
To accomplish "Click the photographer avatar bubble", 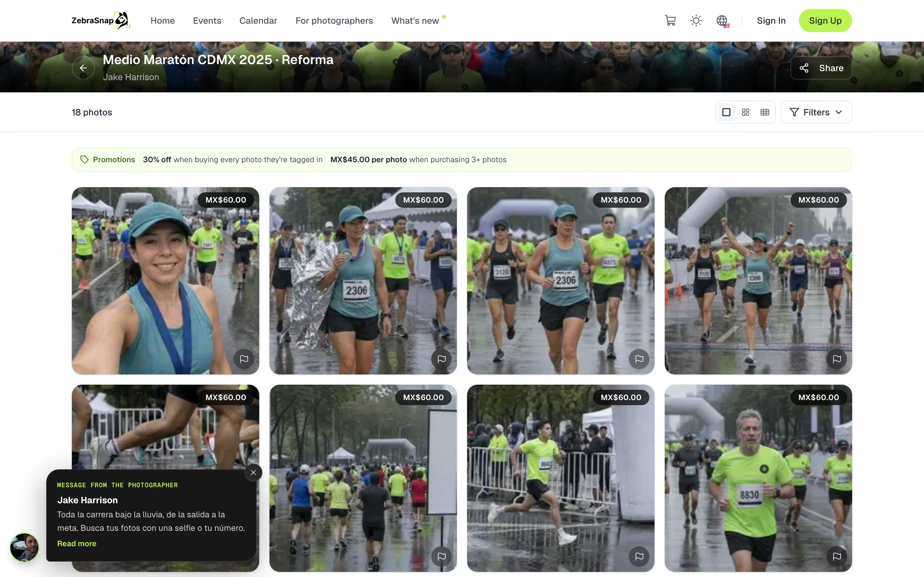I will coord(24,547).
